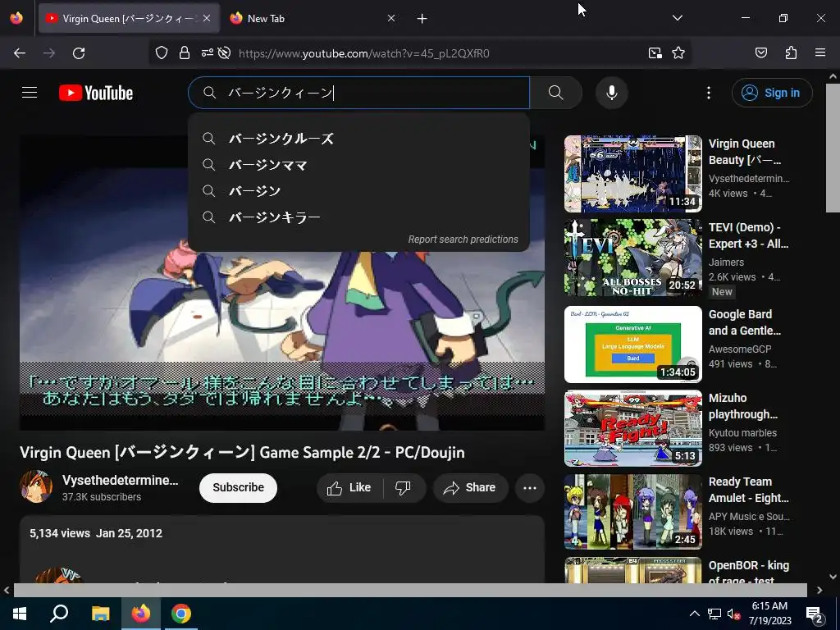This screenshot has height=630, width=840.
Task: Click Jaimers channel name
Action: click(x=726, y=262)
